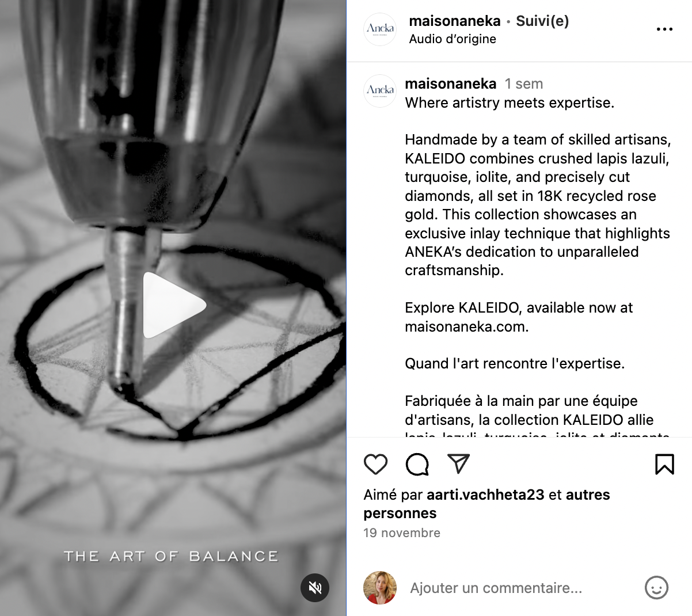This screenshot has width=692, height=616.
Task: Toggle the Suivi(e) following status
Action: [x=542, y=21]
